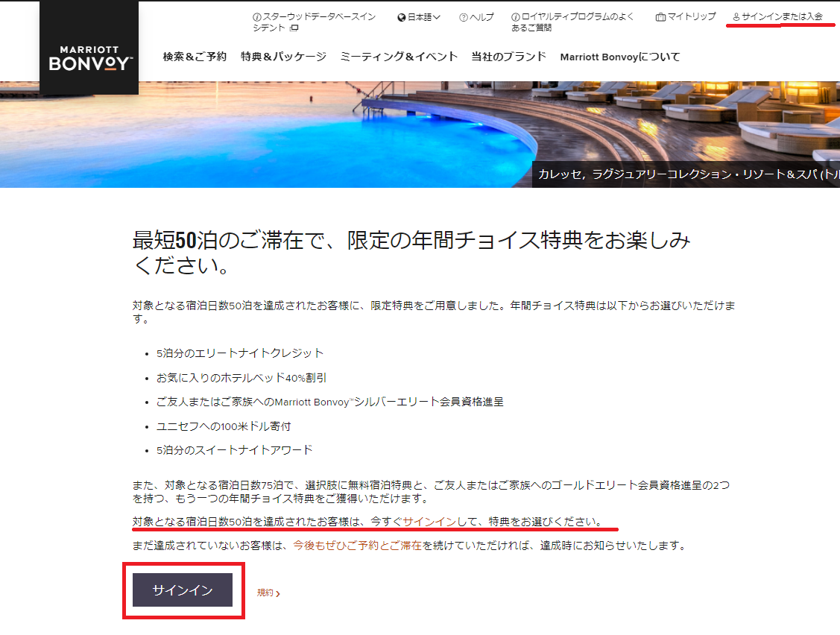Image resolution: width=840 pixels, height=635 pixels.
Task: Click bullet text 5泊分のスイートナイトアワード
Action: pyautogui.click(x=234, y=450)
